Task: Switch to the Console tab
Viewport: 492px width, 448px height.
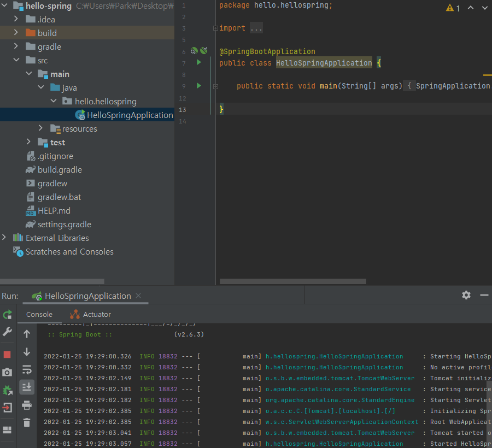Action: [x=39, y=315]
